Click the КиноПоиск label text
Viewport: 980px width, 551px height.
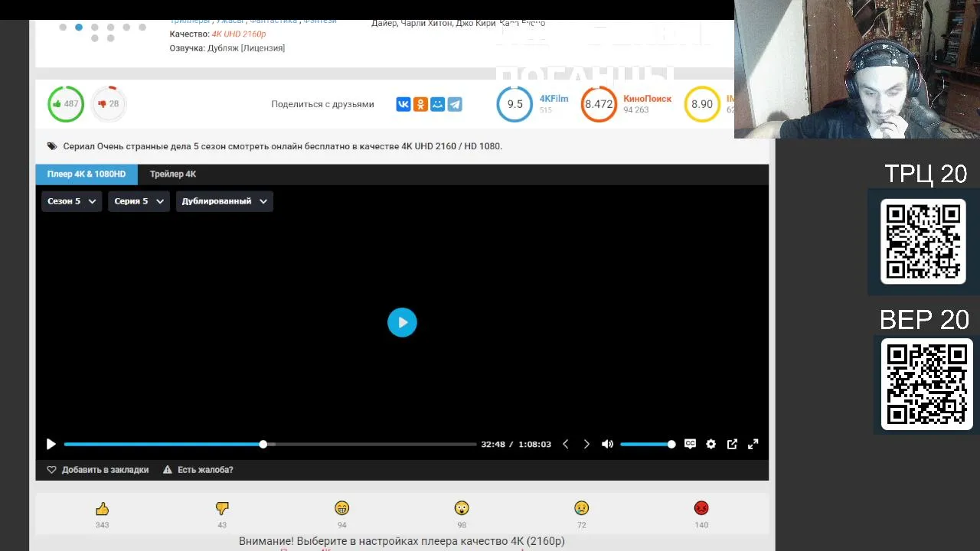[647, 99]
